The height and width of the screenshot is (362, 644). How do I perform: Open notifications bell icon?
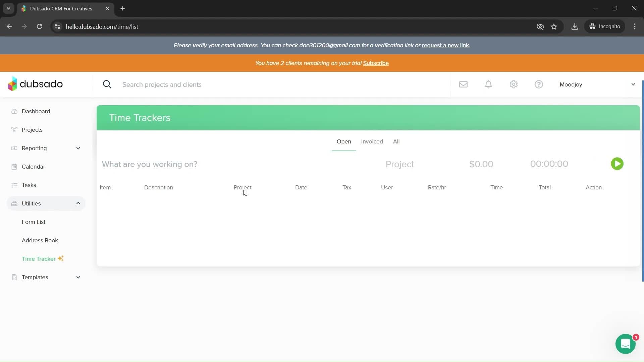(488, 84)
